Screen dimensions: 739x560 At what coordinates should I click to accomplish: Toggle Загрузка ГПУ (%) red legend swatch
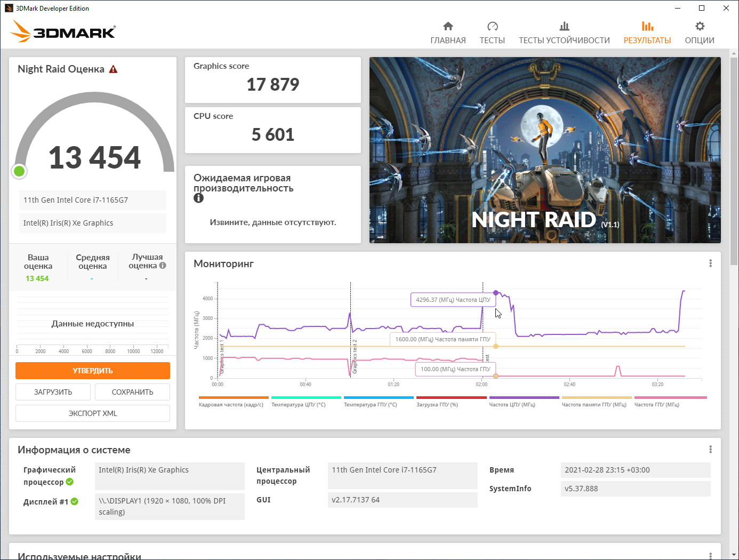click(x=451, y=397)
